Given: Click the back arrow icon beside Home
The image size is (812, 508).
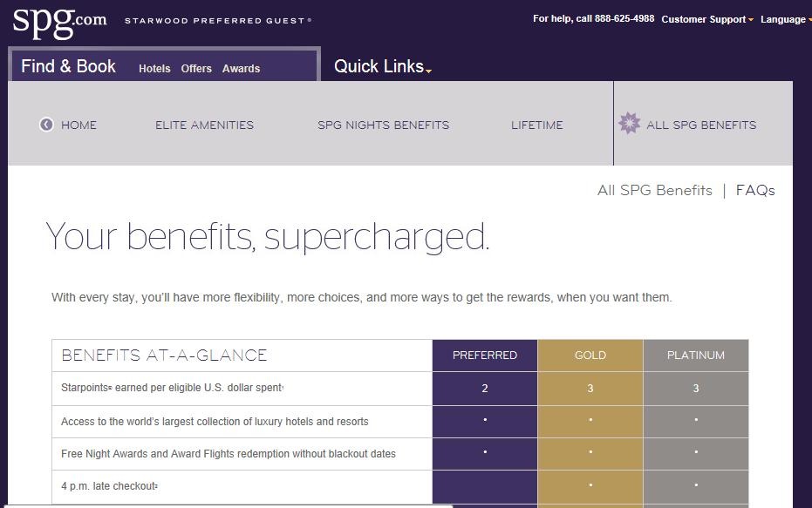Looking at the screenshot, I should tap(46, 125).
